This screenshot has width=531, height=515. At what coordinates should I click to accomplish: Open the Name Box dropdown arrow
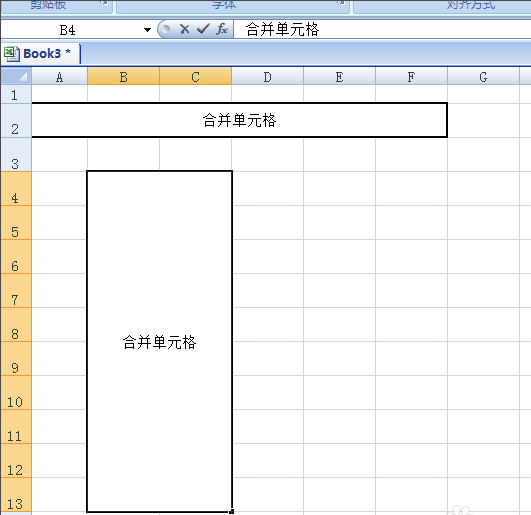point(147,30)
